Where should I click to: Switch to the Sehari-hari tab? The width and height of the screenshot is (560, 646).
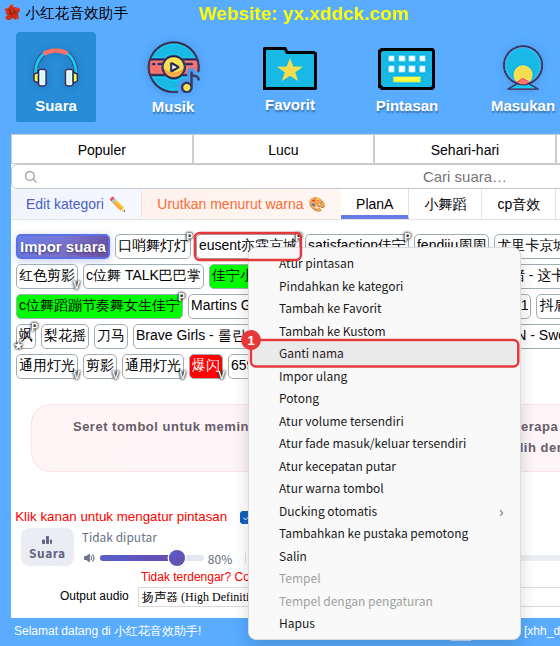tap(464, 150)
